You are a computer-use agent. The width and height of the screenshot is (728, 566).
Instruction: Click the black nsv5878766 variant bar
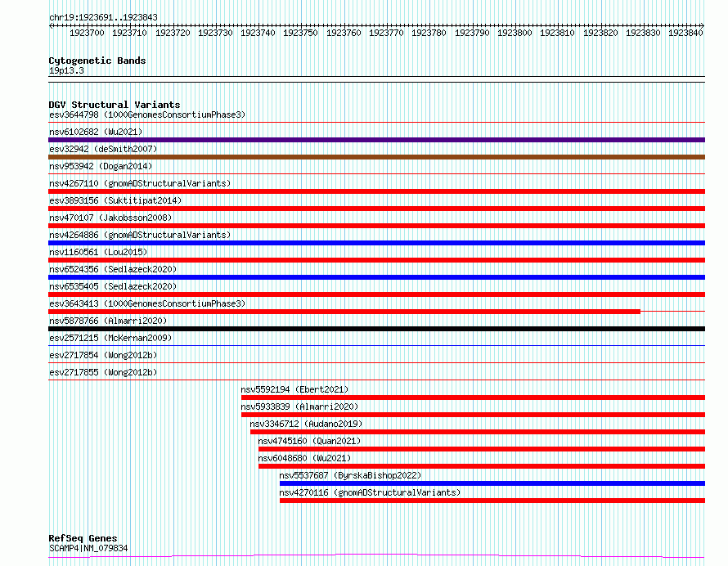pyautogui.click(x=376, y=329)
